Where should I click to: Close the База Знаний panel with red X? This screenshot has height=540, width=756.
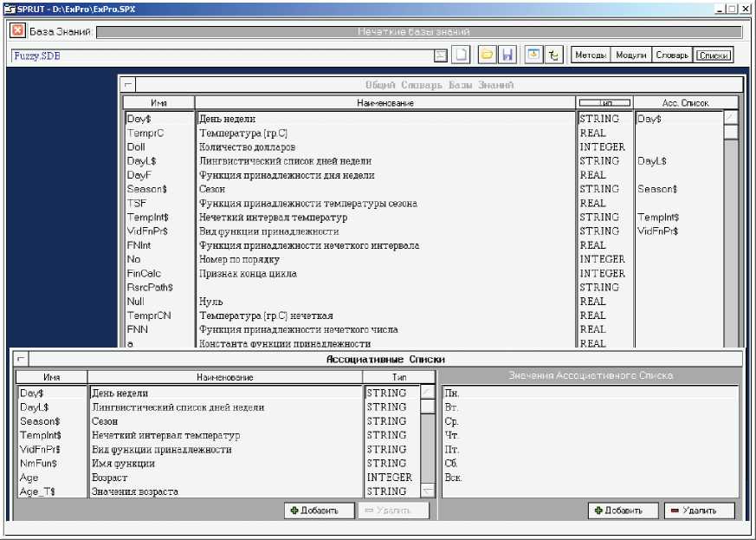pos(18,31)
